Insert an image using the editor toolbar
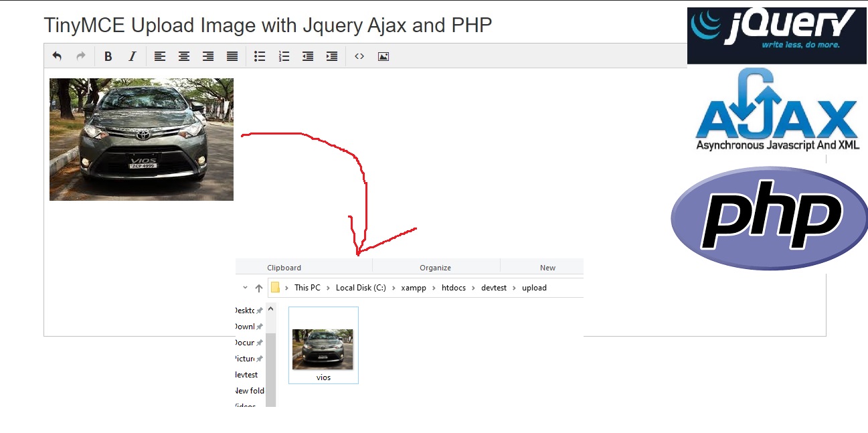The width and height of the screenshot is (868, 433). [383, 56]
